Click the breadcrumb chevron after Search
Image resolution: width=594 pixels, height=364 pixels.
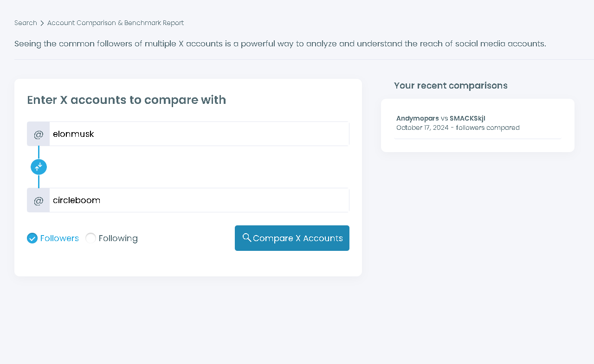41,22
